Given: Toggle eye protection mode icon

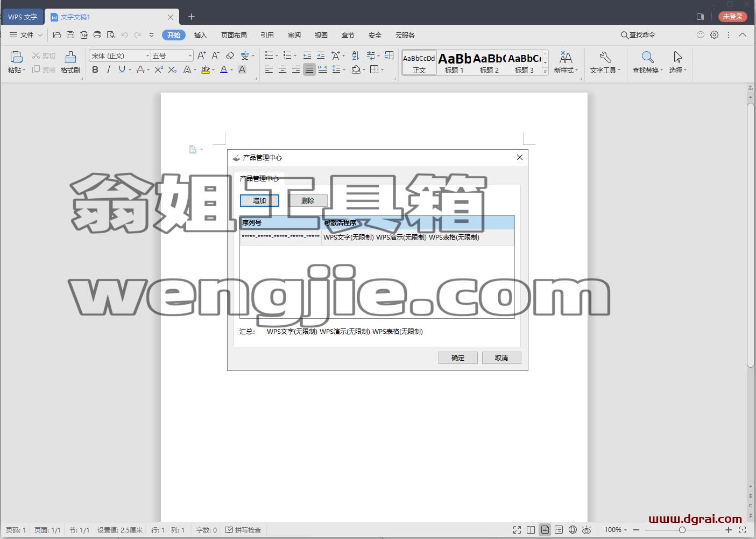Looking at the screenshot, I should pos(587,530).
